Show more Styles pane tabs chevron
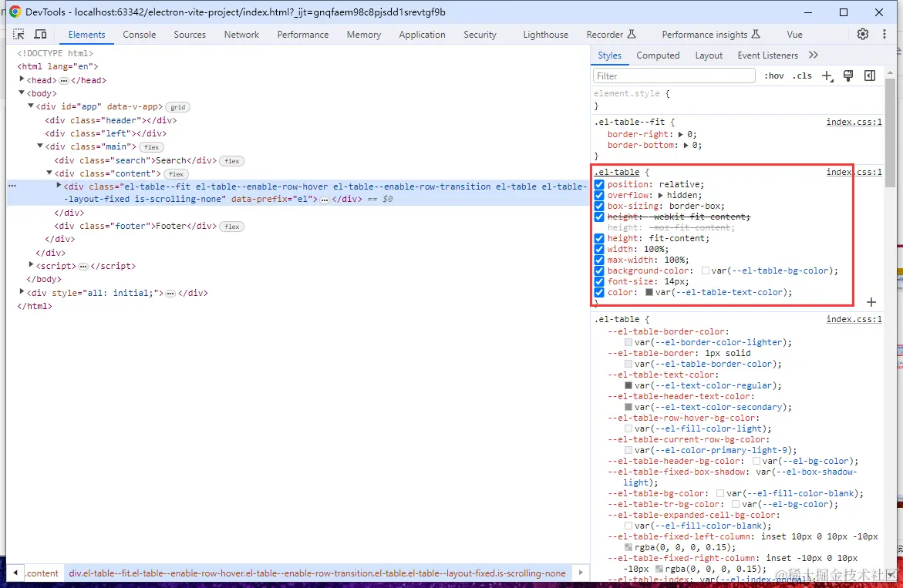The image size is (903, 588). 813,55
